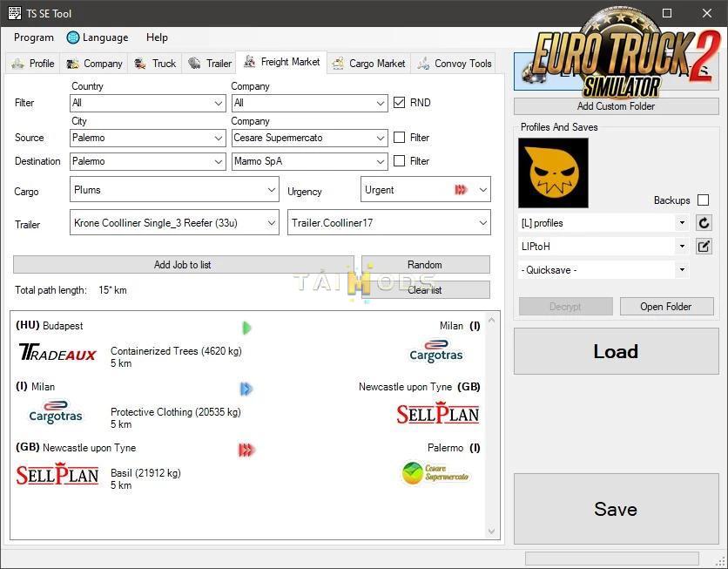Enable the Source Filter checkbox

coord(399,138)
